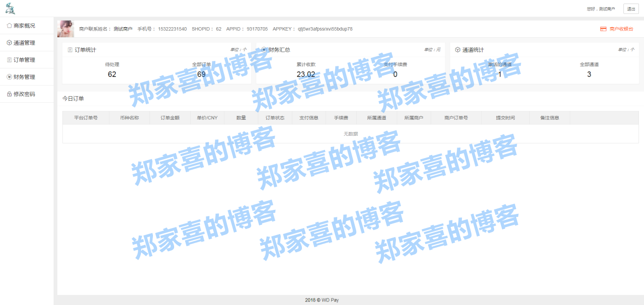Open 财务管理 from the sidebar
The width and height of the screenshot is (644, 305).
pyautogui.click(x=24, y=77)
